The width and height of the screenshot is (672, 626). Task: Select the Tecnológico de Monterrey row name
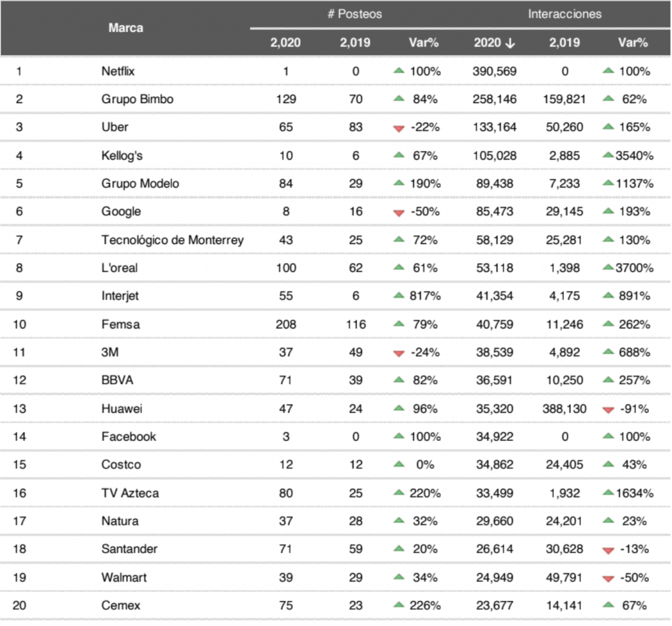click(172, 240)
